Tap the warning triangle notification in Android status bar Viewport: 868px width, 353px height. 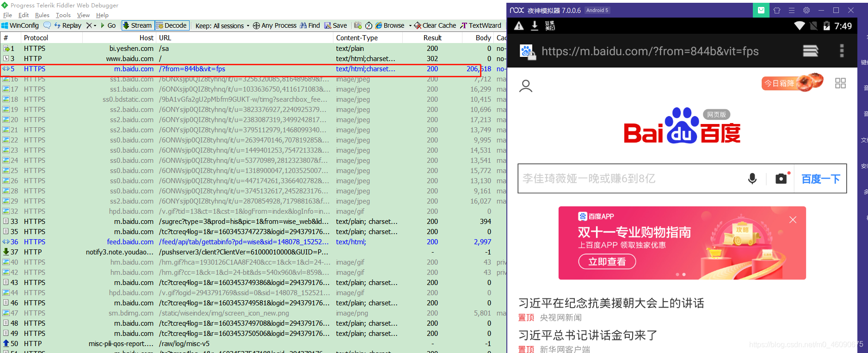(519, 26)
